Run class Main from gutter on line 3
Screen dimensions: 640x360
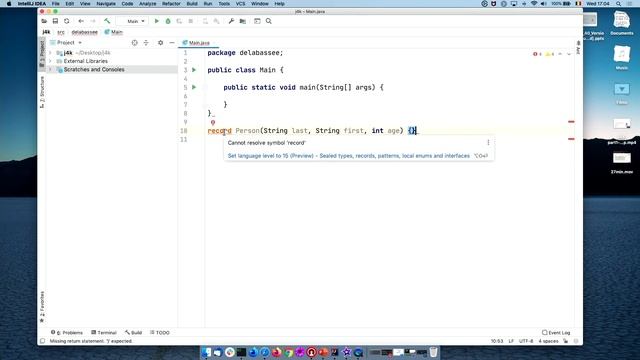click(194, 70)
